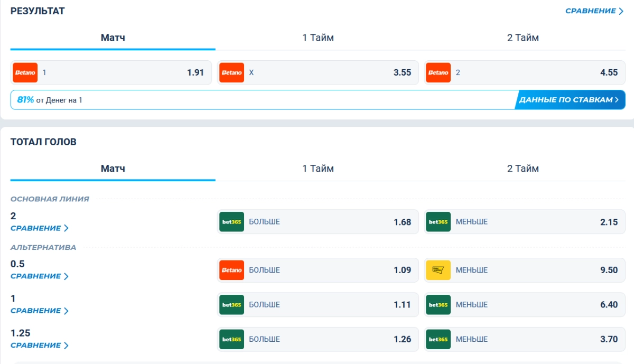634x364 pixels.
Task: Expand Сравнение under the 0.5 total line
Action: [40, 276]
